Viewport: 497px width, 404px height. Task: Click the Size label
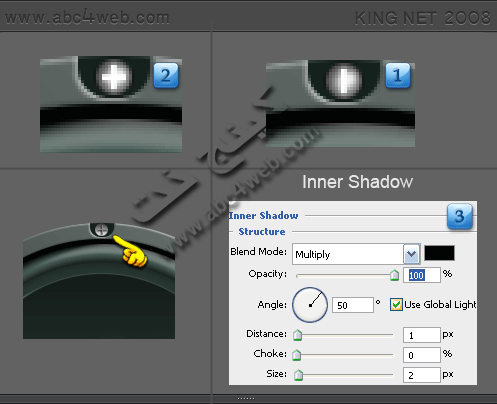pos(276,374)
